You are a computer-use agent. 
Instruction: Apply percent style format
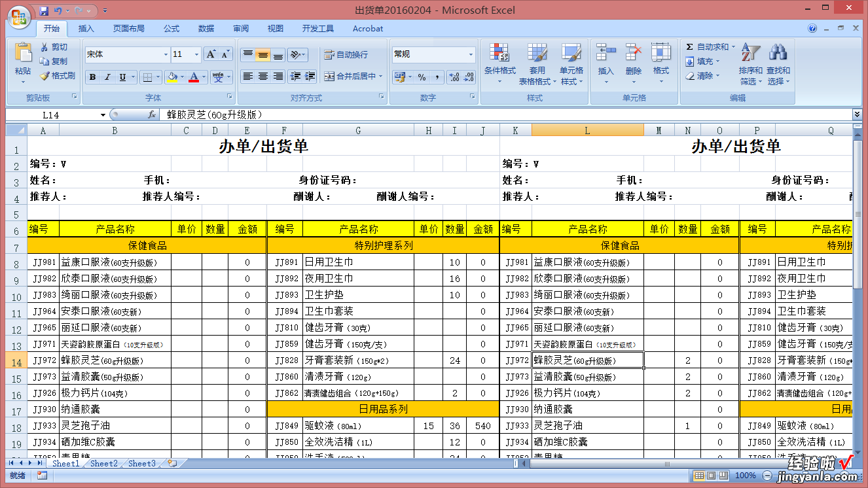(422, 77)
